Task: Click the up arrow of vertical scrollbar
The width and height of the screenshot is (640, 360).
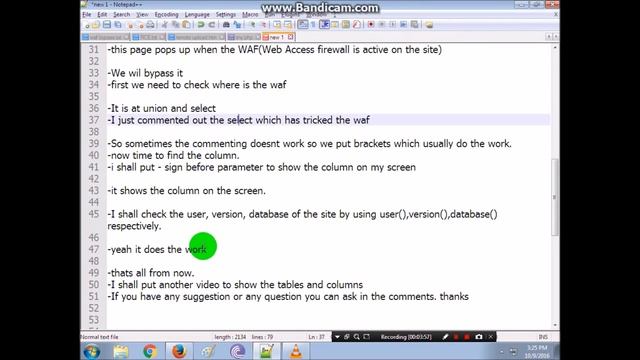Action: 555,48
